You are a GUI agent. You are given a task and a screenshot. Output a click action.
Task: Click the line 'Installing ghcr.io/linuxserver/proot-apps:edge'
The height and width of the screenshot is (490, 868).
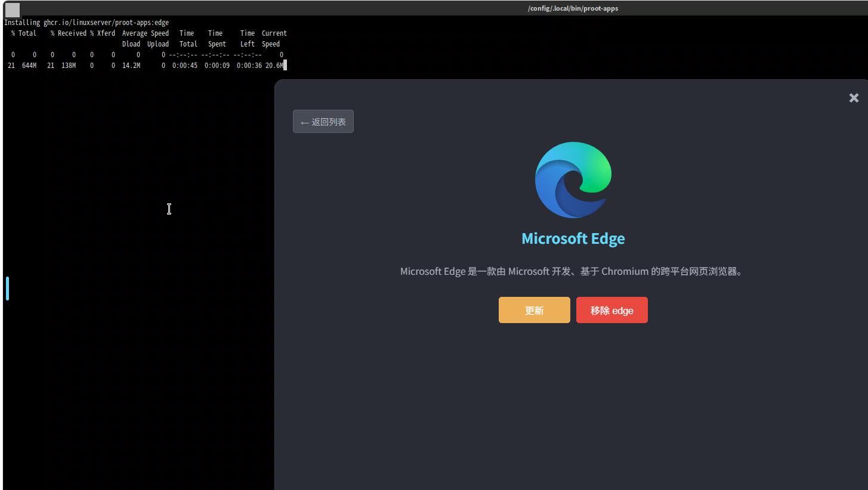coord(87,23)
